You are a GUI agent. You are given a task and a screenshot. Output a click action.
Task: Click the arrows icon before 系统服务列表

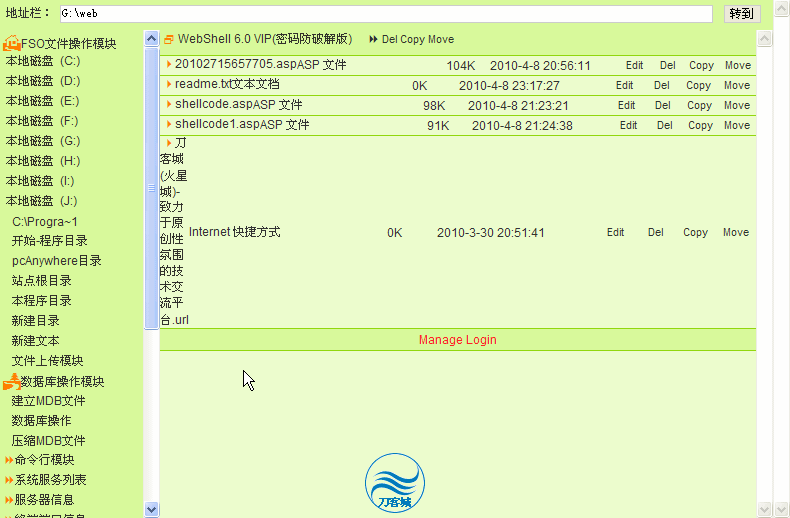9,480
